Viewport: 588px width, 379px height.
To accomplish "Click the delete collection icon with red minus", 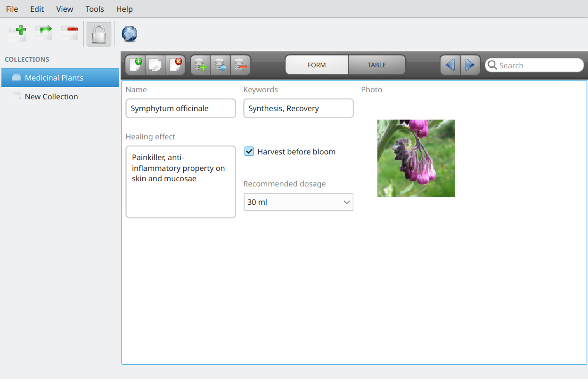I will (69, 34).
